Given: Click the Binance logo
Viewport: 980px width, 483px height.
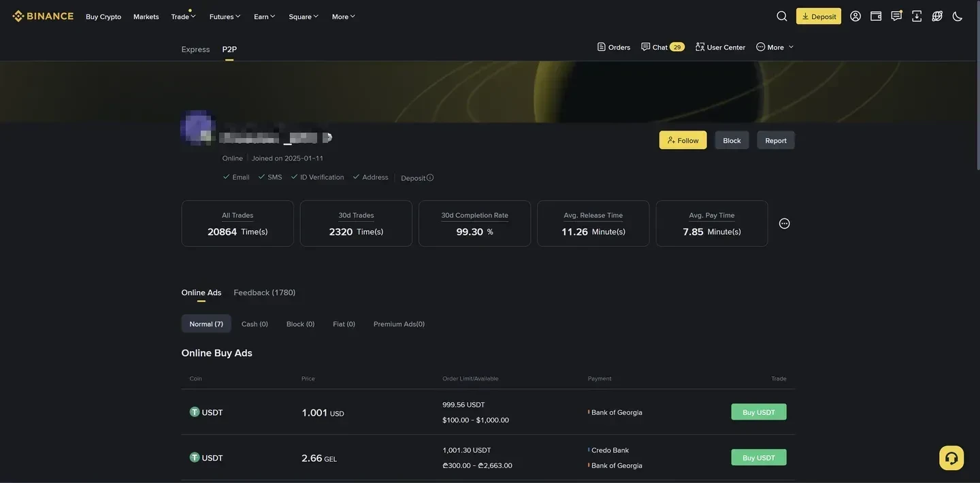Looking at the screenshot, I should 43,16.
